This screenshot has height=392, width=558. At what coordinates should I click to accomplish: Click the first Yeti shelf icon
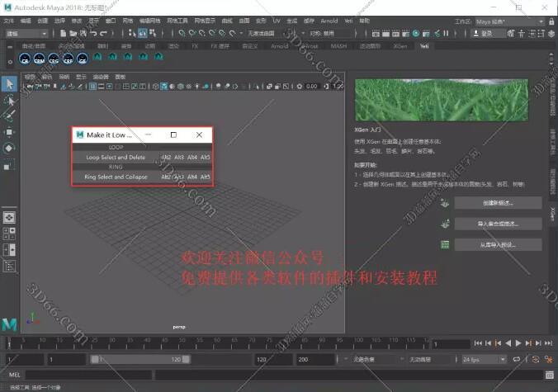tap(25, 60)
